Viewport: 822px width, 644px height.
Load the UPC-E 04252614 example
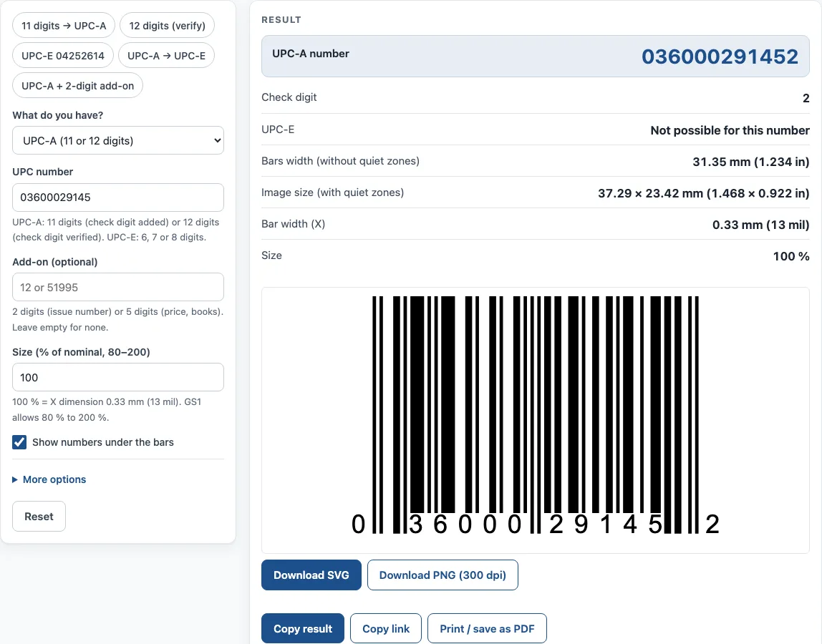point(63,56)
